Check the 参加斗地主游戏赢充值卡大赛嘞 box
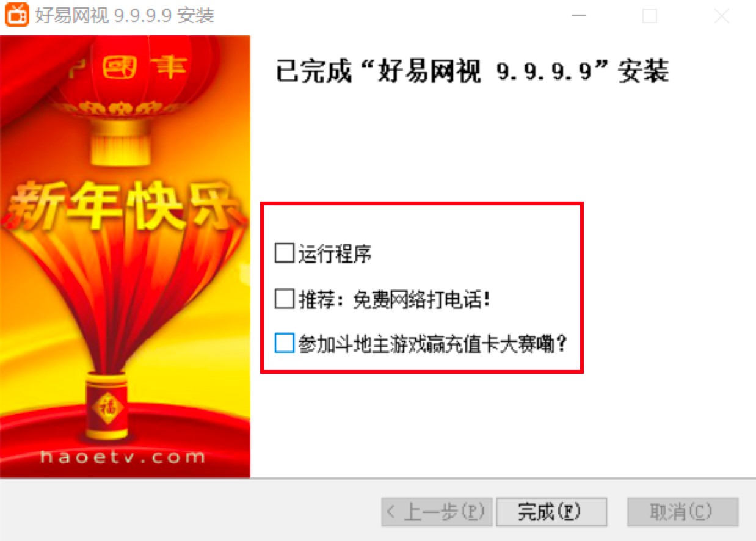Viewport: 756px width, 541px height. coord(284,344)
